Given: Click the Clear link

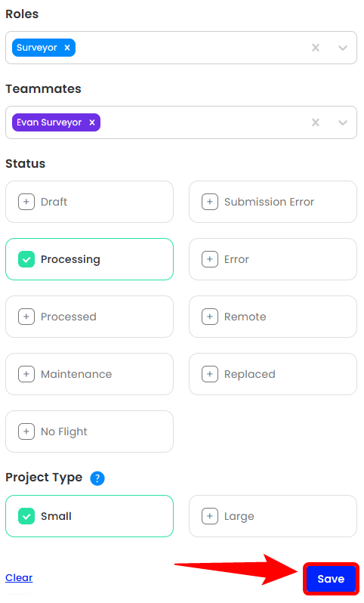Looking at the screenshot, I should (x=19, y=577).
